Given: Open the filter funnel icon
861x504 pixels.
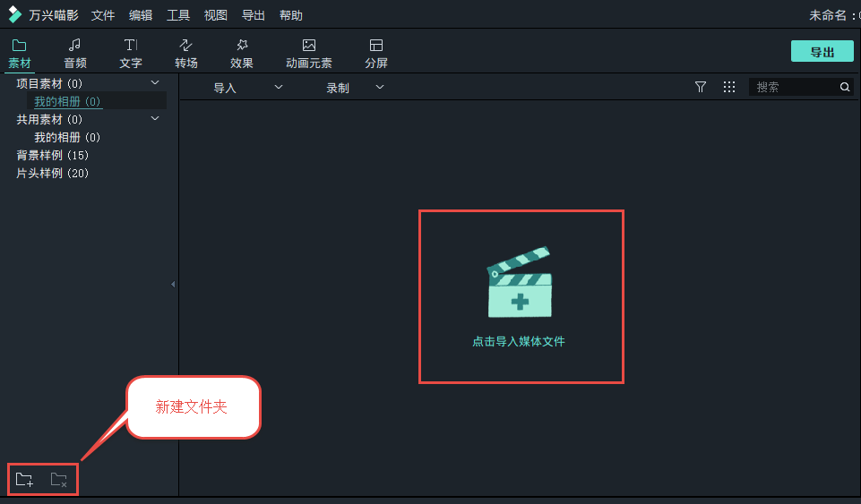Looking at the screenshot, I should (700, 87).
